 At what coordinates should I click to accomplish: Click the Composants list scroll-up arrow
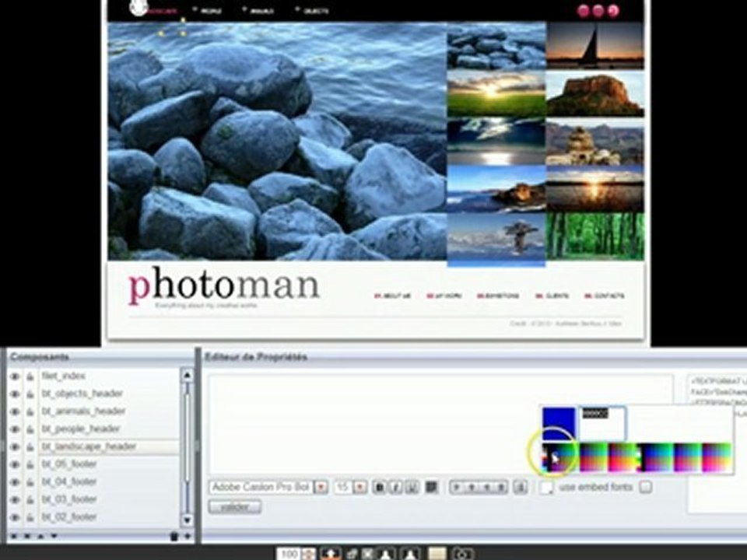pyautogui.click(x=188, y=376)
